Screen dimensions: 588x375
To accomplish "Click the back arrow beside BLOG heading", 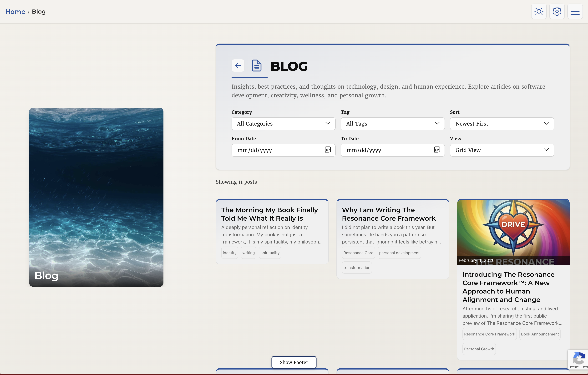I will point(238,65).
